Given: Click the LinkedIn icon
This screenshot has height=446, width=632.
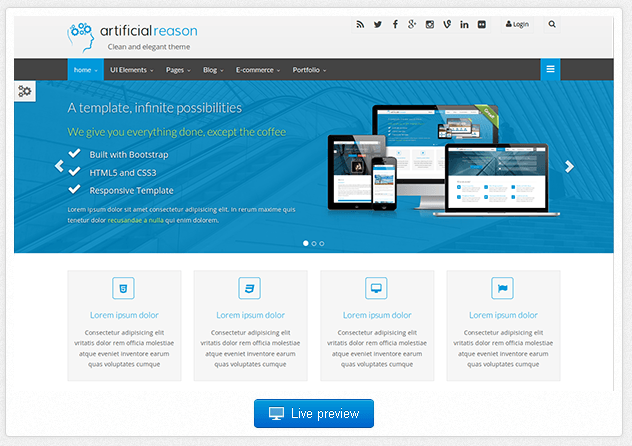Looking at the screenshot, I should coord(464,24).
